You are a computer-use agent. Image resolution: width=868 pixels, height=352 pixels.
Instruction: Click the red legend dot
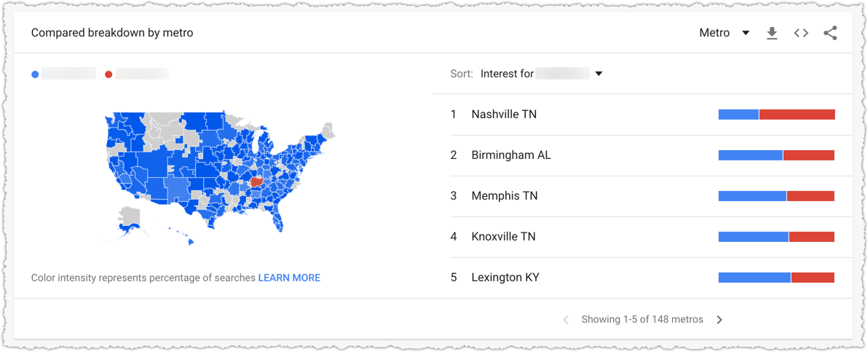click(x=108, y=74)
